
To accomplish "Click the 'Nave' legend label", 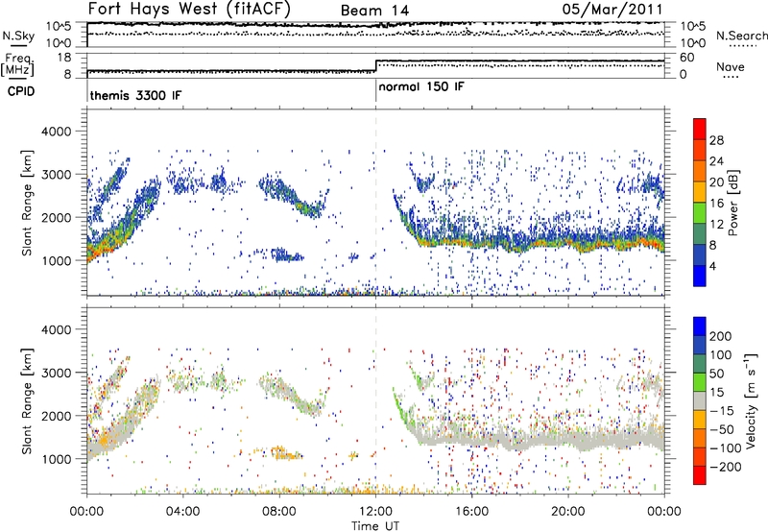I will click(731, 66).
